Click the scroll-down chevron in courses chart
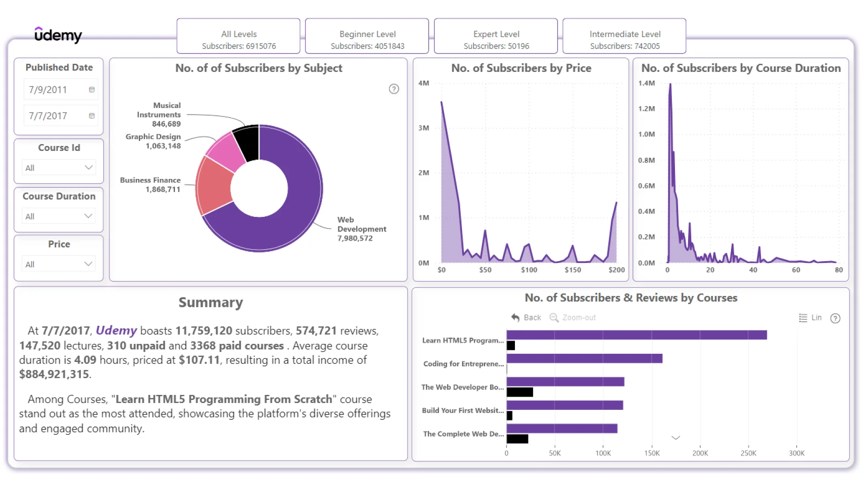The width and height of the screenshot is (868, 488). 675,438
